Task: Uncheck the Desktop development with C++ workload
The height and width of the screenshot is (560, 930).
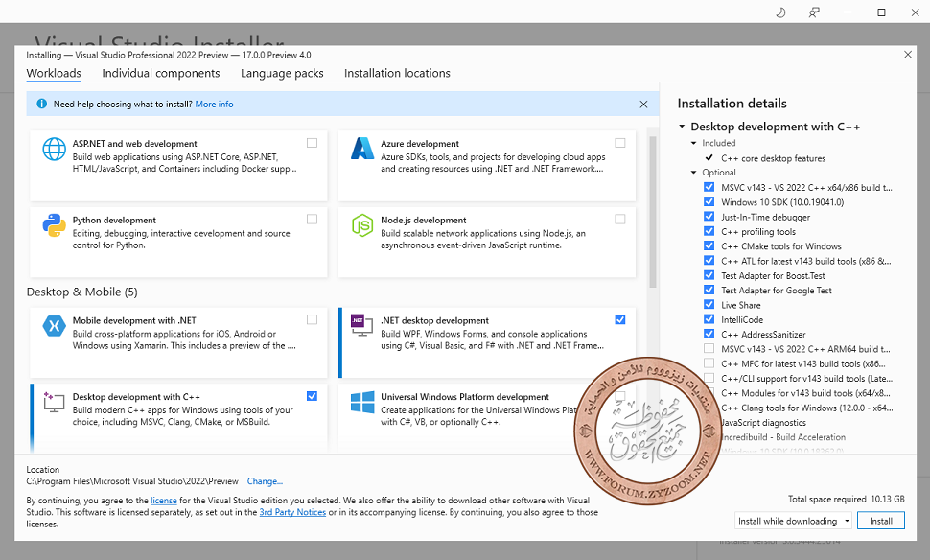Action: click(312, 396)
